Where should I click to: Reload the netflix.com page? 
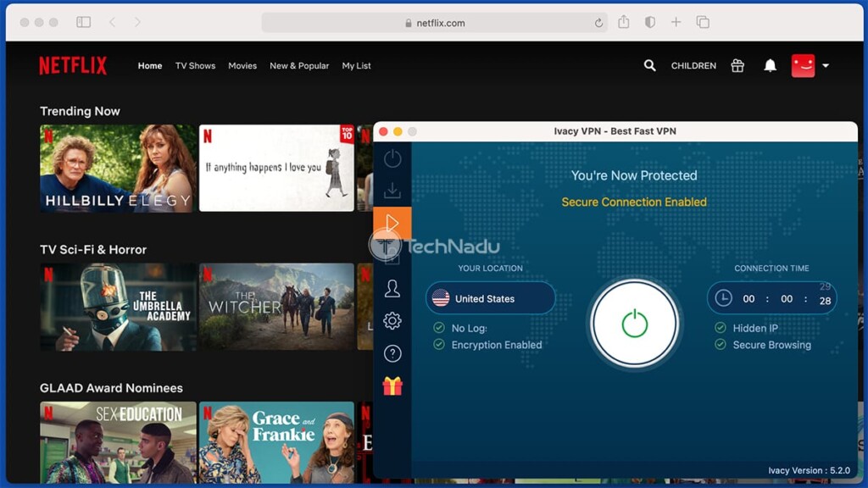click(598, 23)
